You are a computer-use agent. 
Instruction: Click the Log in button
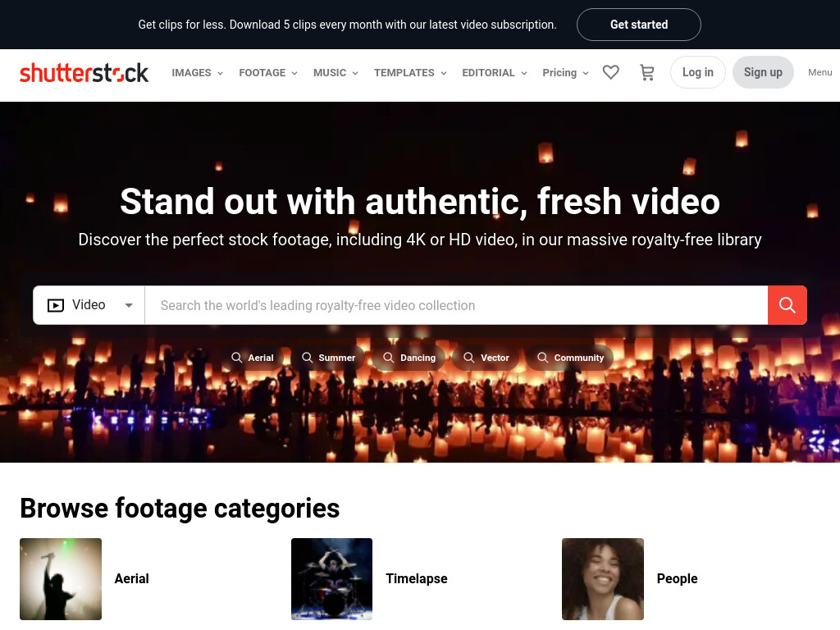(697, 72)
